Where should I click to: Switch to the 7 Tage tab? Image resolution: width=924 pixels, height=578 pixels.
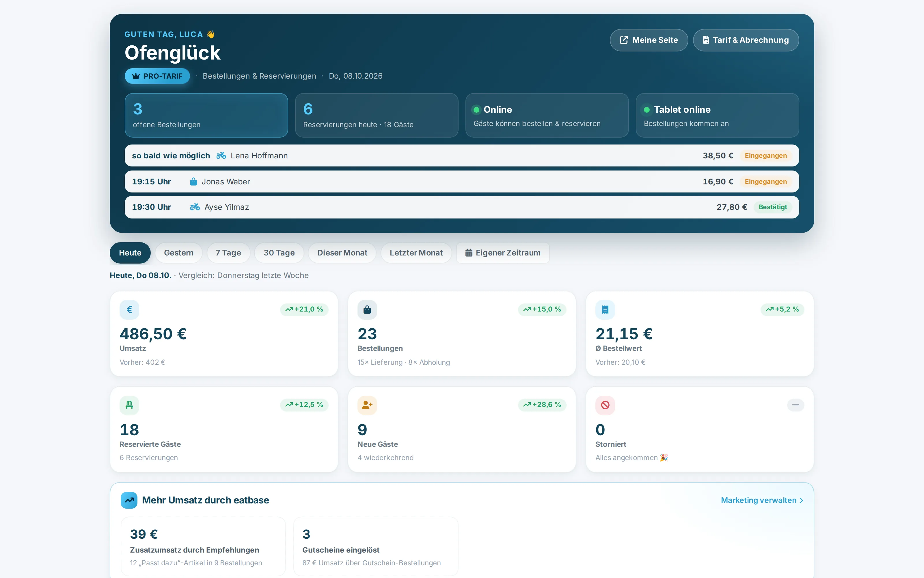coord(228,253)
